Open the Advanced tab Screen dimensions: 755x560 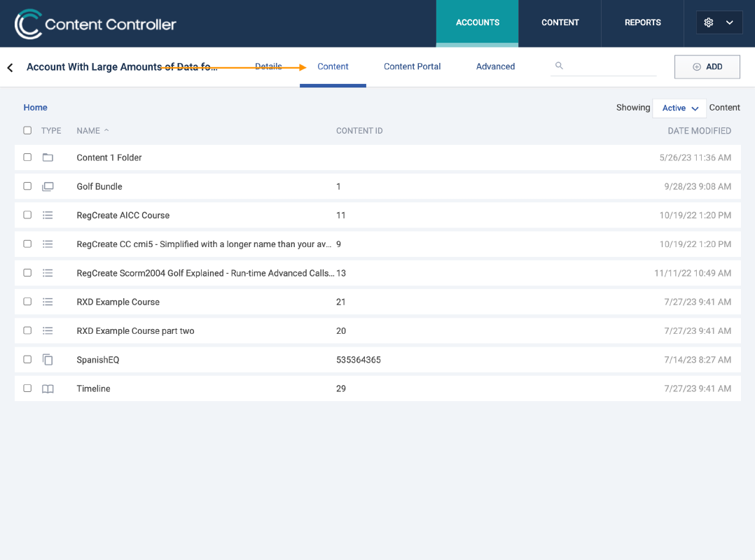[x=495, y=66]
